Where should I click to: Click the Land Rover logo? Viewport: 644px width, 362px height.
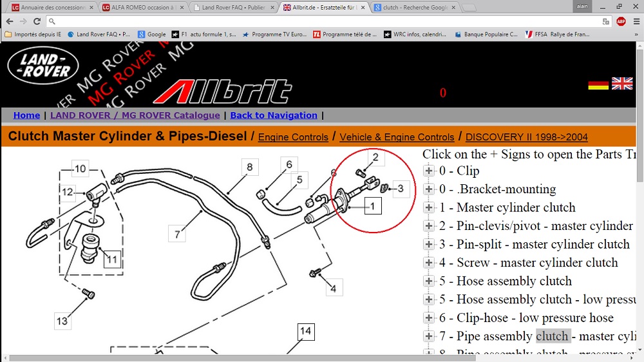point(43,67)
